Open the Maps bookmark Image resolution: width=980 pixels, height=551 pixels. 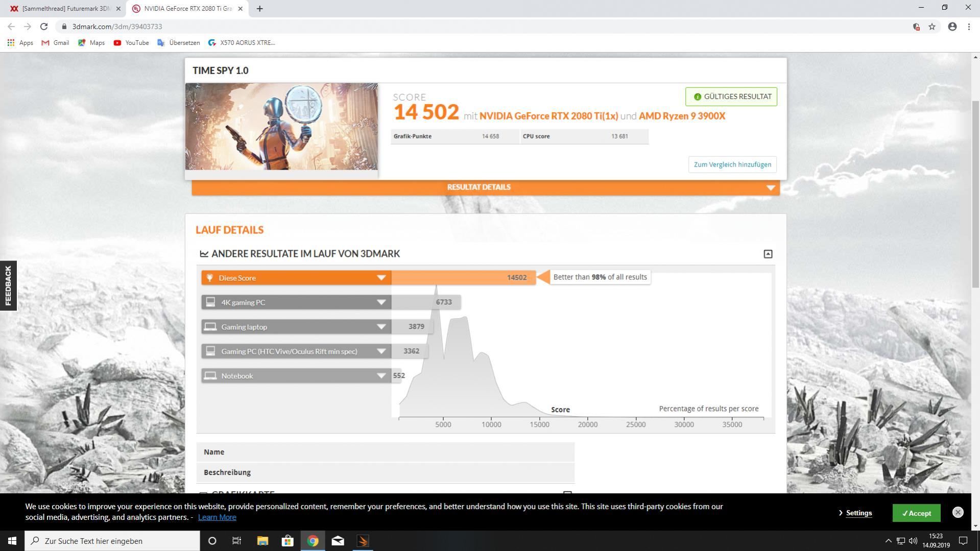coord(91,43)
